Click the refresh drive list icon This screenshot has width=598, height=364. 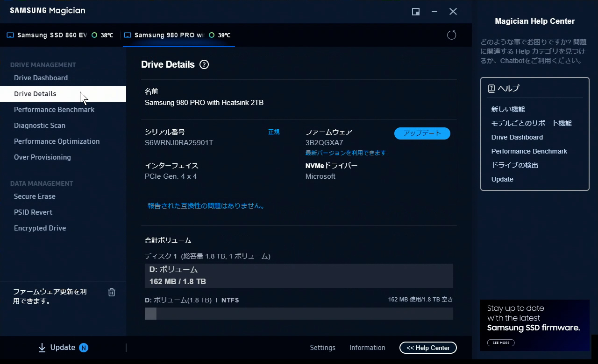pyautogui.click(x=451, y=35)
